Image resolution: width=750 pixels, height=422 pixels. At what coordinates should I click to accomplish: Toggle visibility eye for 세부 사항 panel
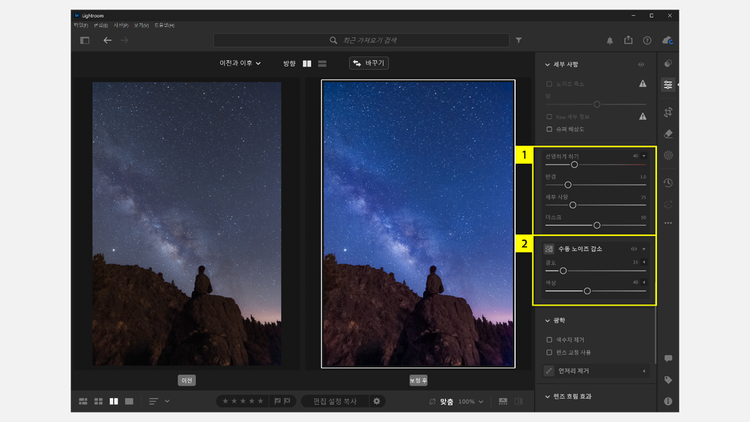[641, 64]
